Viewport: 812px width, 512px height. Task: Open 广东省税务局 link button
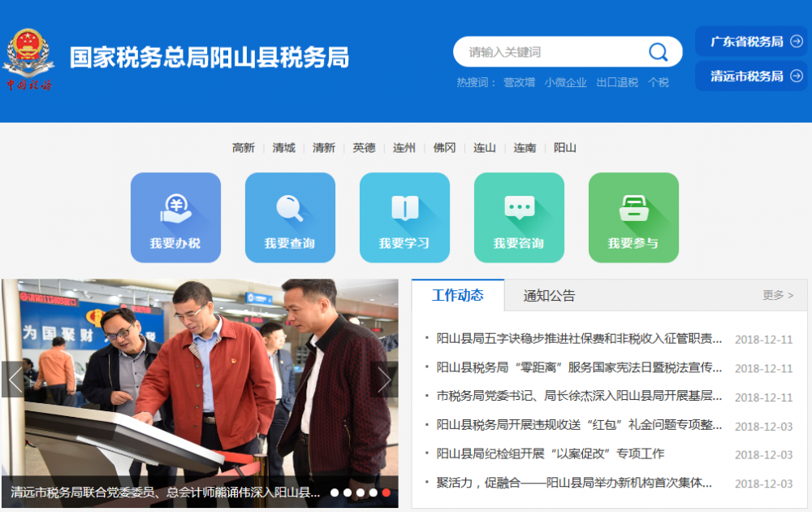click(751, 41)
